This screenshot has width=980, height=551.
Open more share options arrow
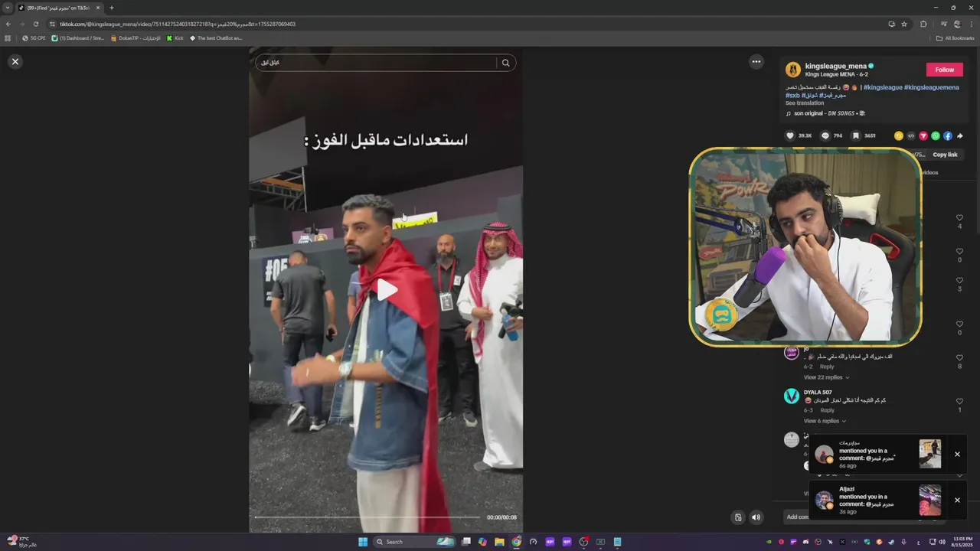[x=960, y=135]
